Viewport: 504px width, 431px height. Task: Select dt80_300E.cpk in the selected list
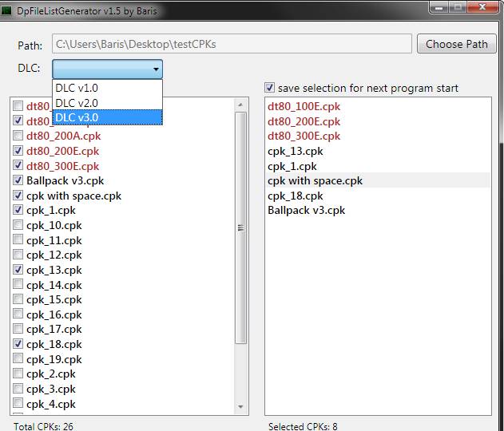coord(378,136)
